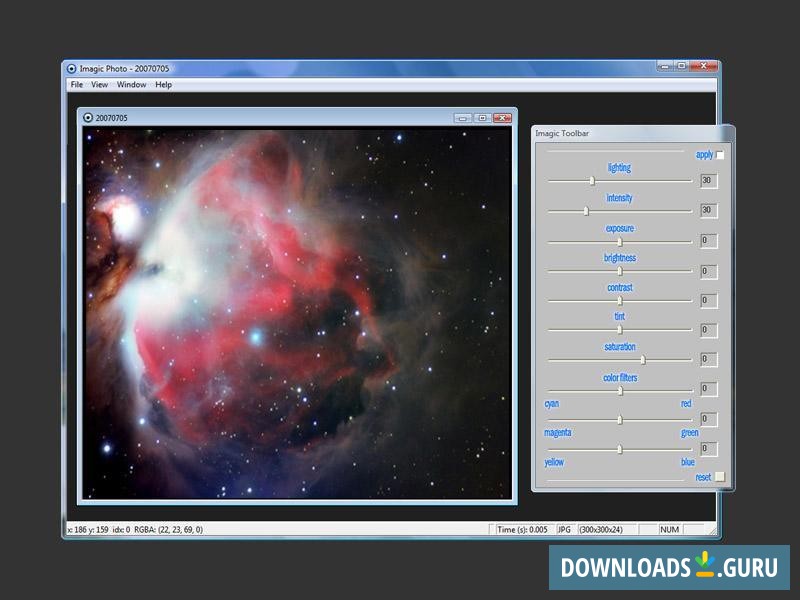Click the saturation slider handle
The width and height of the screenshot is (800, 600).
[x=643, y=360]
